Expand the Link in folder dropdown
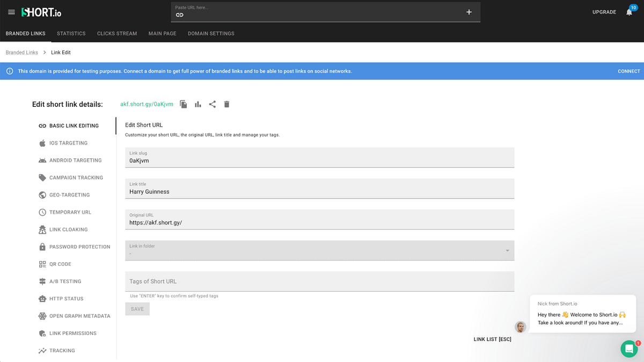This screenshot has width=644, height=362. (x=507, y=250)
